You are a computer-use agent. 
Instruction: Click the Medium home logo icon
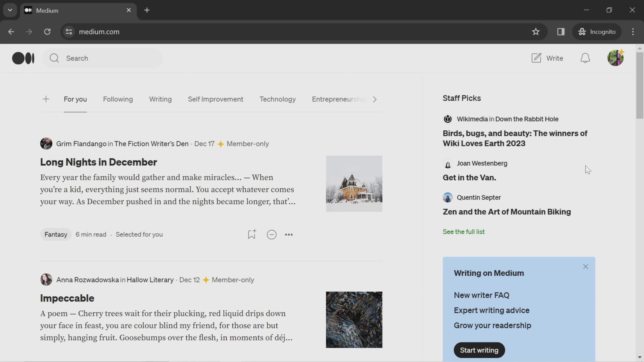click(23, 58)
